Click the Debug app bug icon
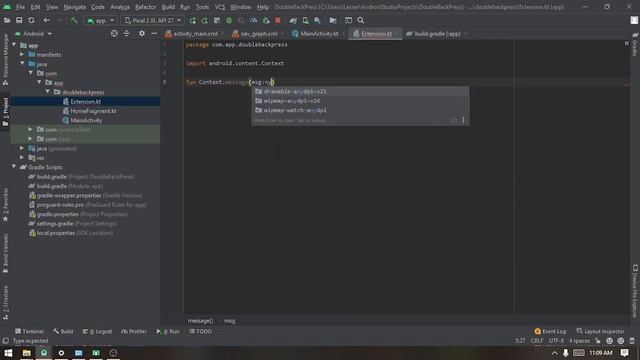 [229, 20]
